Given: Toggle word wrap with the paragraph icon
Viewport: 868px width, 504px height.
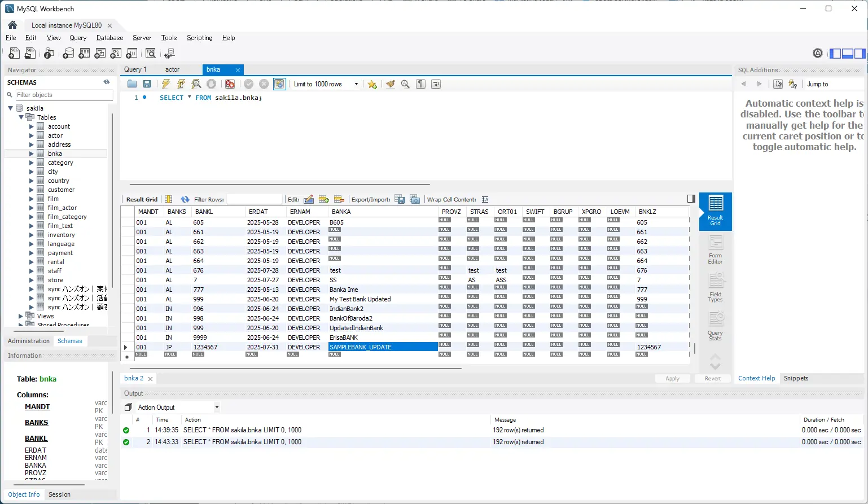Looking at the screenshot, I should [x=420, y=84].
